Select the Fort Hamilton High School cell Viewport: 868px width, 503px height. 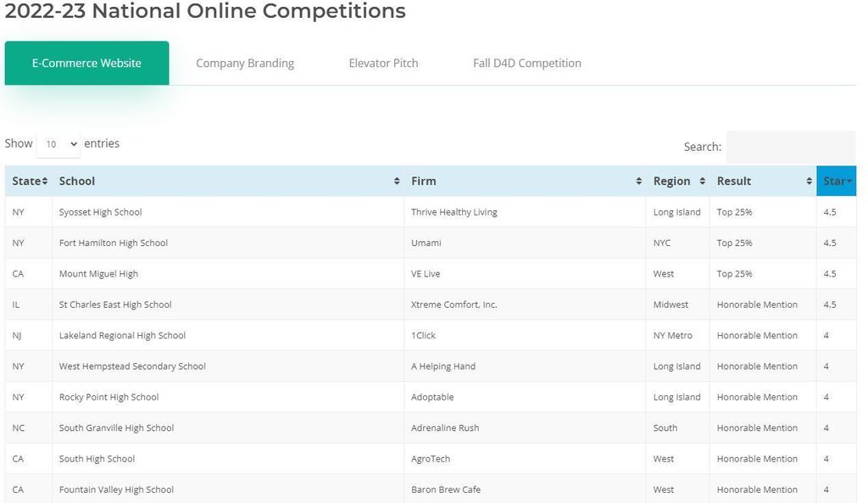click(228, 243)
